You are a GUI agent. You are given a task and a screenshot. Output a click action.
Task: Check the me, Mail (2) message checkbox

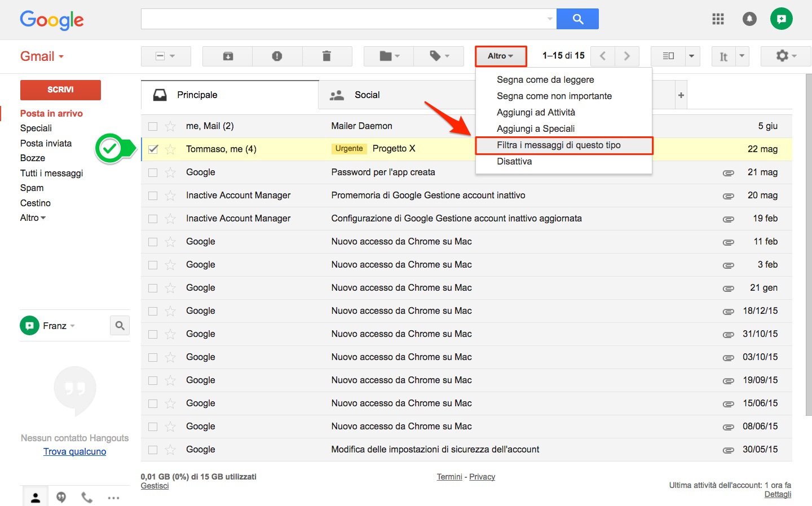(x=153, y=126)
